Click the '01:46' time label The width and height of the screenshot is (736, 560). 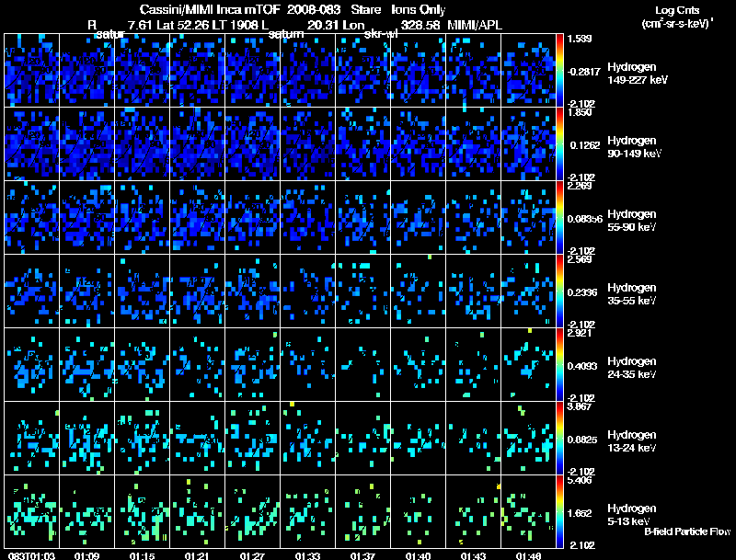pyautogui.click(x=528, y=555)
